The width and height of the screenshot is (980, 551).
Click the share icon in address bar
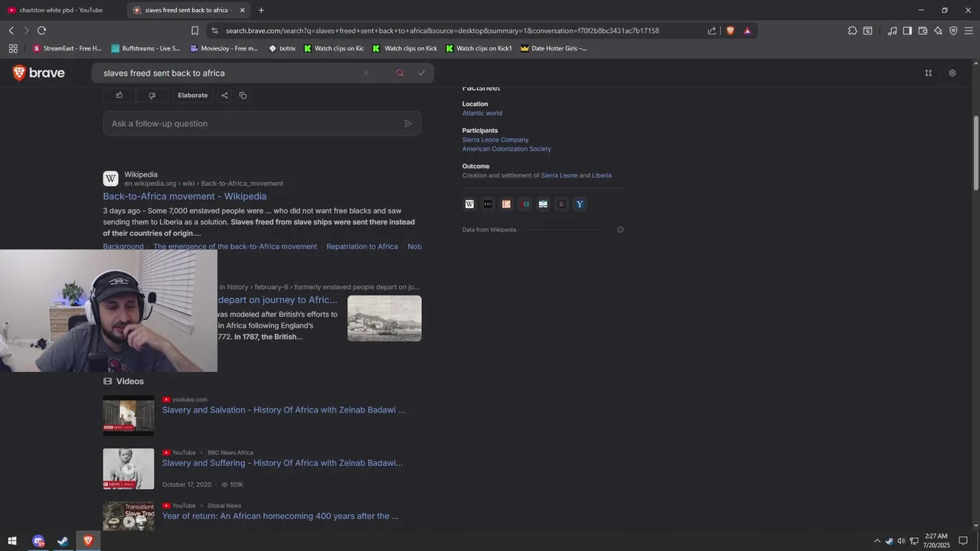click(712, 31)
